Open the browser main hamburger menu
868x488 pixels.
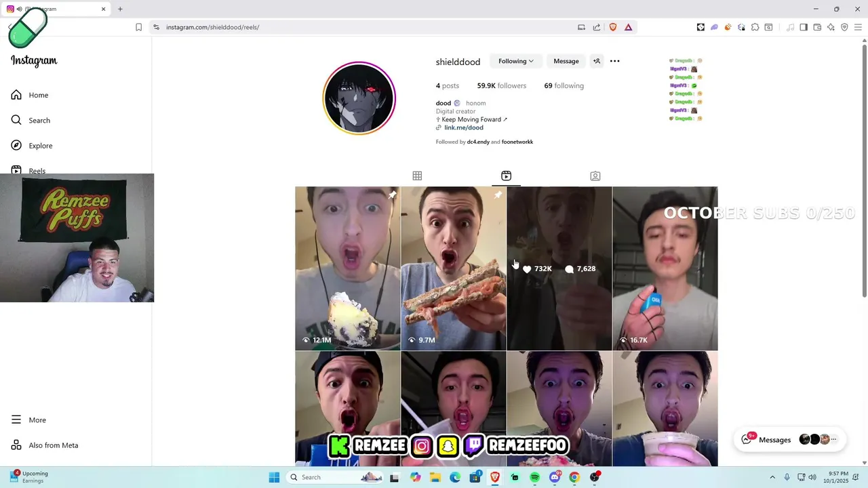coord(858,27)
